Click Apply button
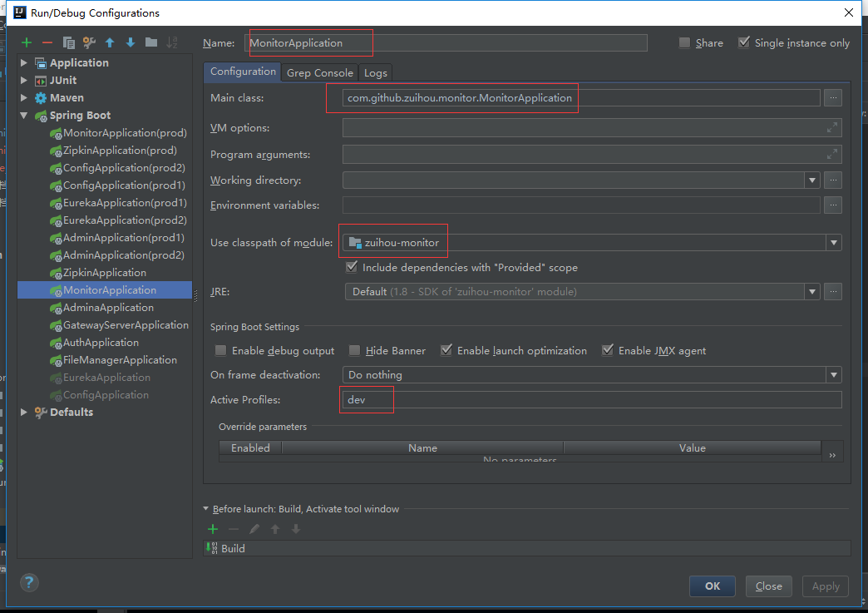Screen dimensions: 868x613 (x=826, y=586)
